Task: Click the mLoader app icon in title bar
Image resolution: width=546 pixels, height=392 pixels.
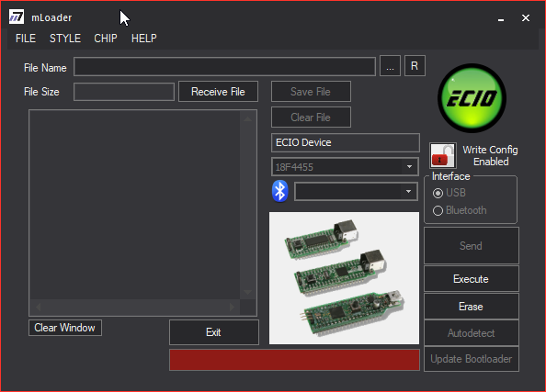Action: pos(17,17)
